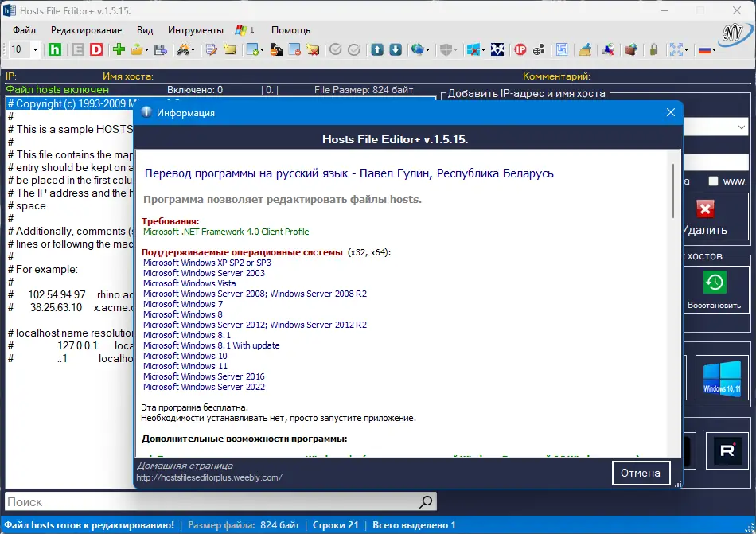Viewport: 756px width, 534px height.
Task: Open the Windows flag menu item
Action: pyautogui.click(x=245, y=30)
